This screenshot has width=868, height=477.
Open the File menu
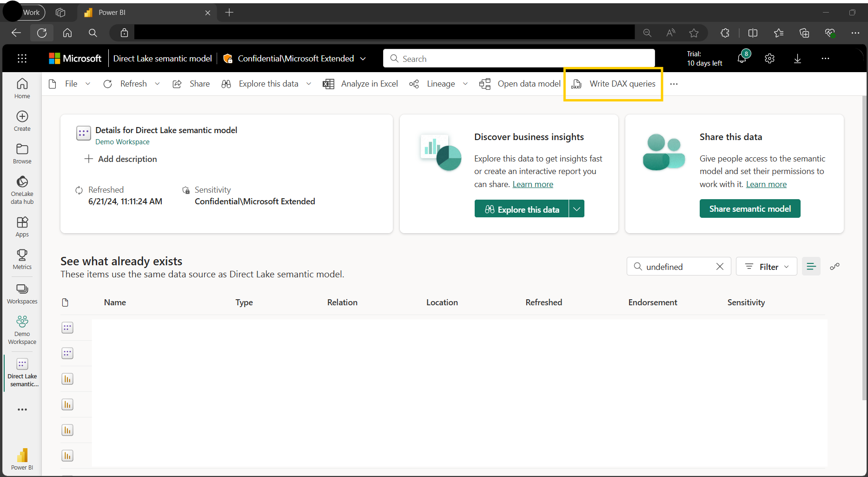(71, 84)
